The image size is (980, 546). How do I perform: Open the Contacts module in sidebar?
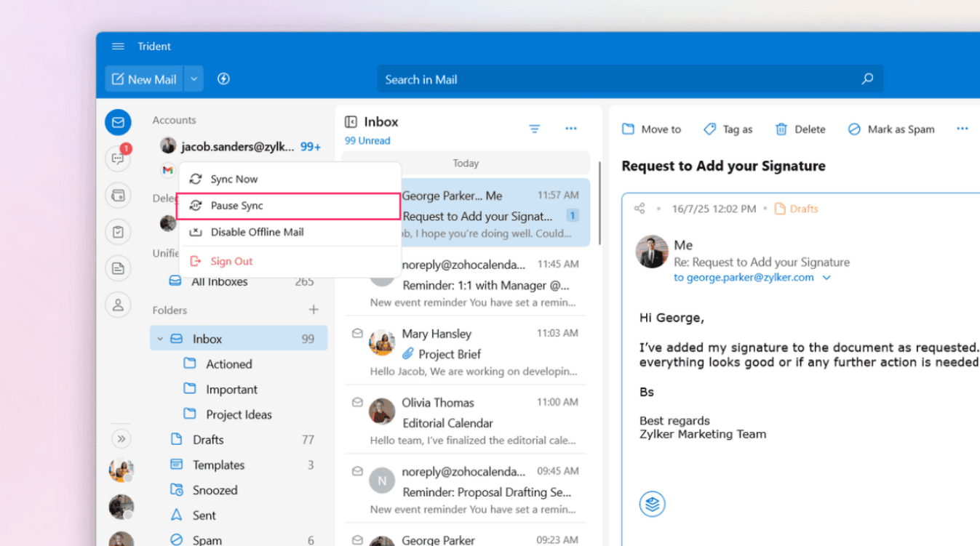click(x=118, y=305)
